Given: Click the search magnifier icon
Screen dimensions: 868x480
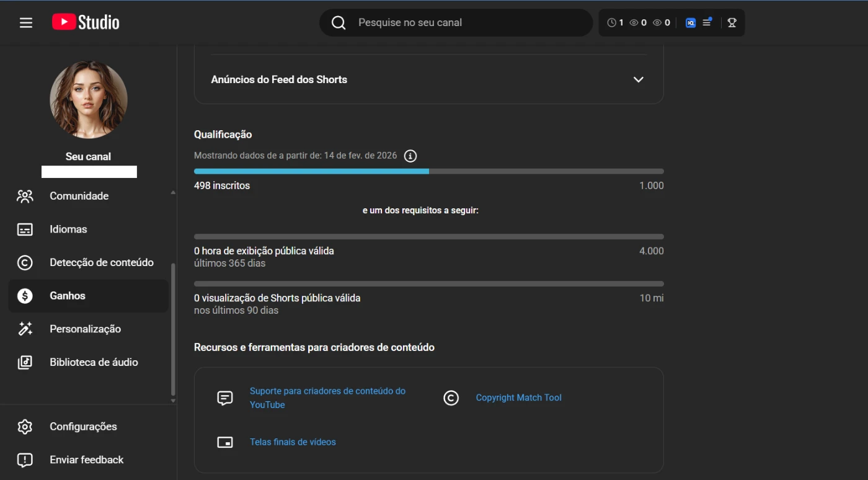Looking at the screenshot, I should coord(339,23).
